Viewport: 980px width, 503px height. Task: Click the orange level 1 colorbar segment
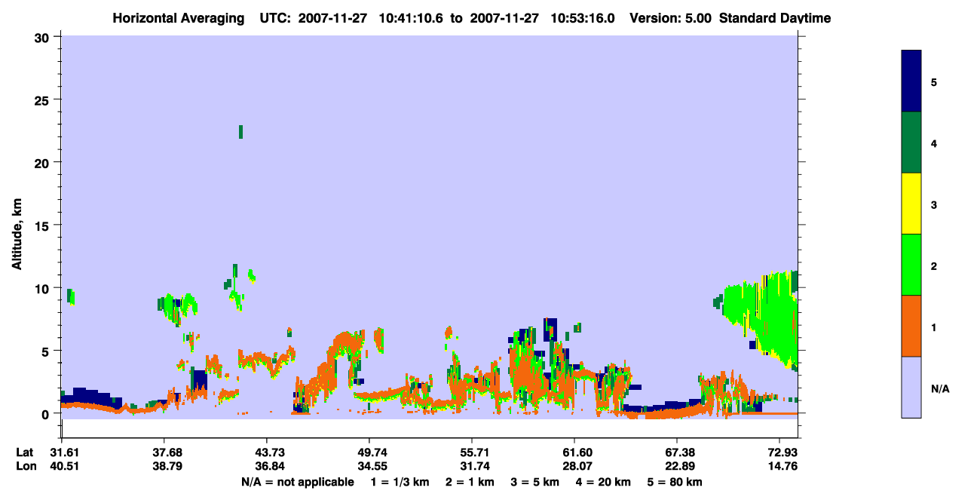911,326
